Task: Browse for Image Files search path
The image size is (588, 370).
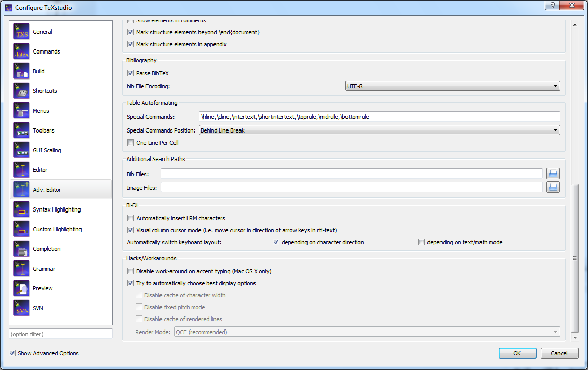Action: coord(553,187)
